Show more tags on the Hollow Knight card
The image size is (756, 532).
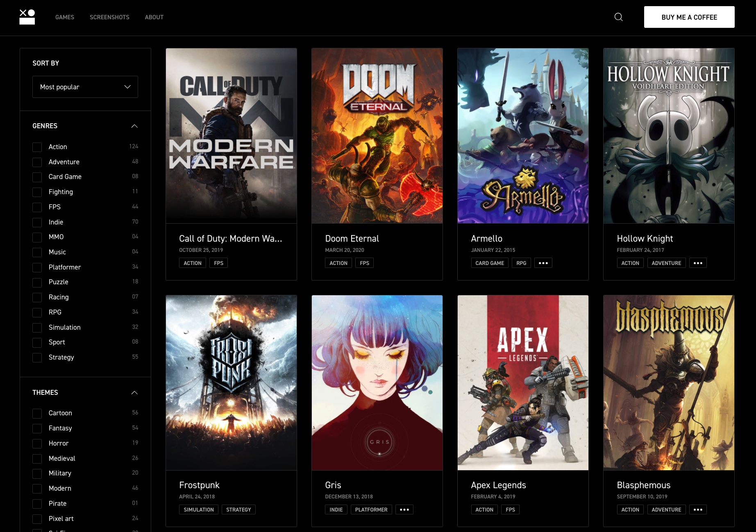698,263
